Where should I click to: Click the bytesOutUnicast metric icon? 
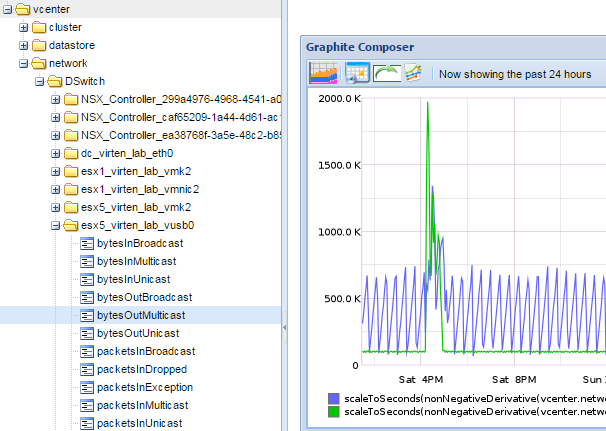coord(87,334)
